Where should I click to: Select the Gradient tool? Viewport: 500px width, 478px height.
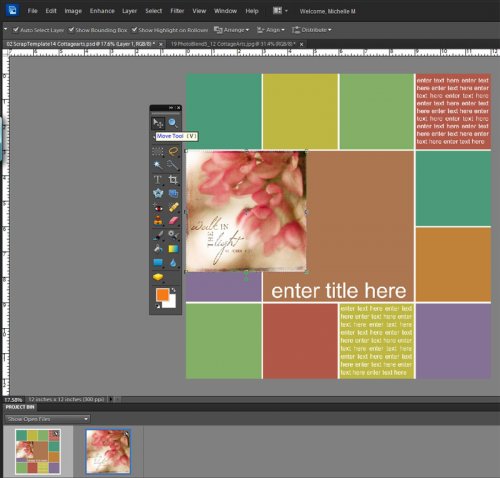(173, 249)
